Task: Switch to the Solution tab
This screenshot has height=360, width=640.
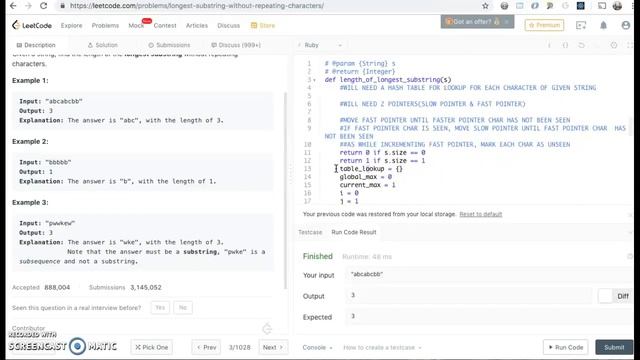Action: click(103, 45)
